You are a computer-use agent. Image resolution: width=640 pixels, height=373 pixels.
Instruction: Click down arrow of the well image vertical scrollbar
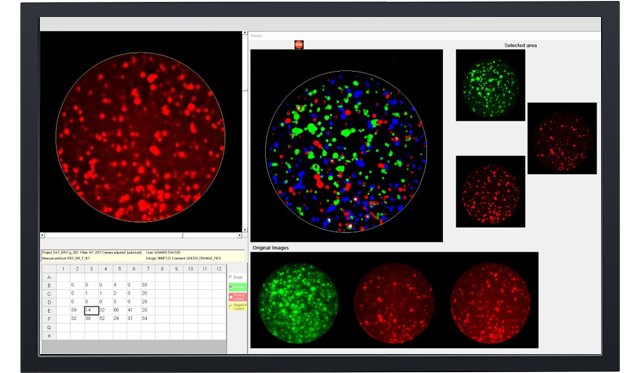click(x=245, y=230)
